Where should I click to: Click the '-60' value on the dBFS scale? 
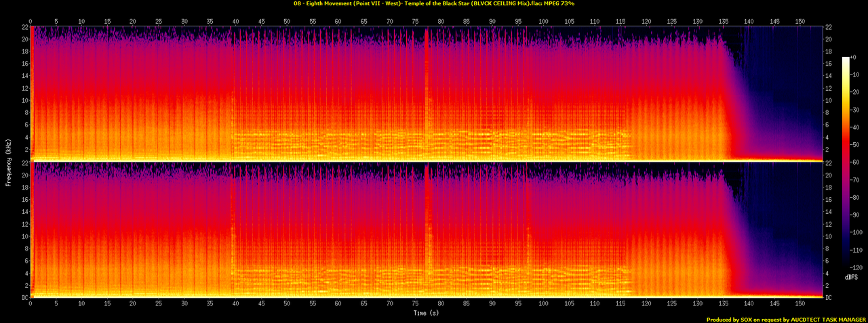click(856, 162)
